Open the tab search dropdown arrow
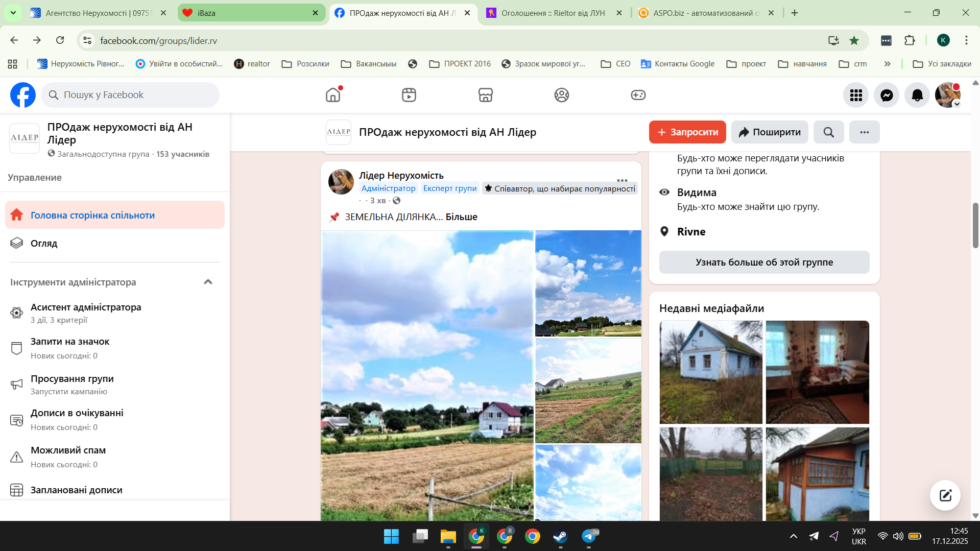The height and width of the screenshot is (551, 980). [13, 13]
